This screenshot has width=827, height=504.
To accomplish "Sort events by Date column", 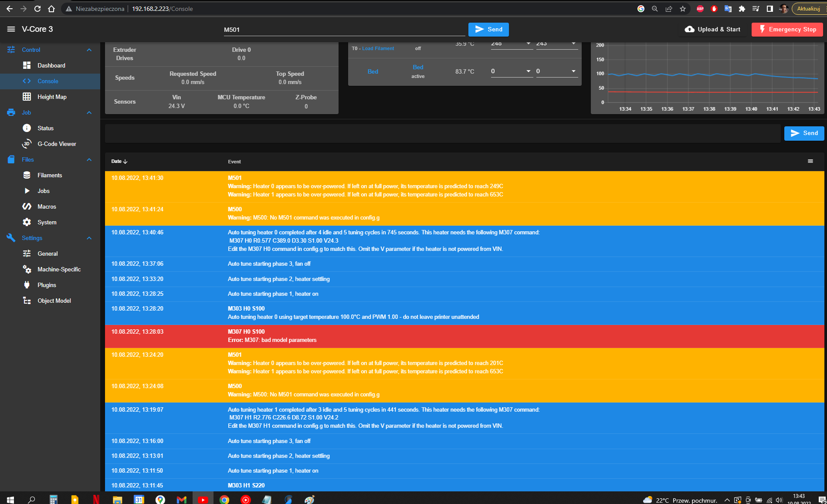I will click(x=119, y=161).
